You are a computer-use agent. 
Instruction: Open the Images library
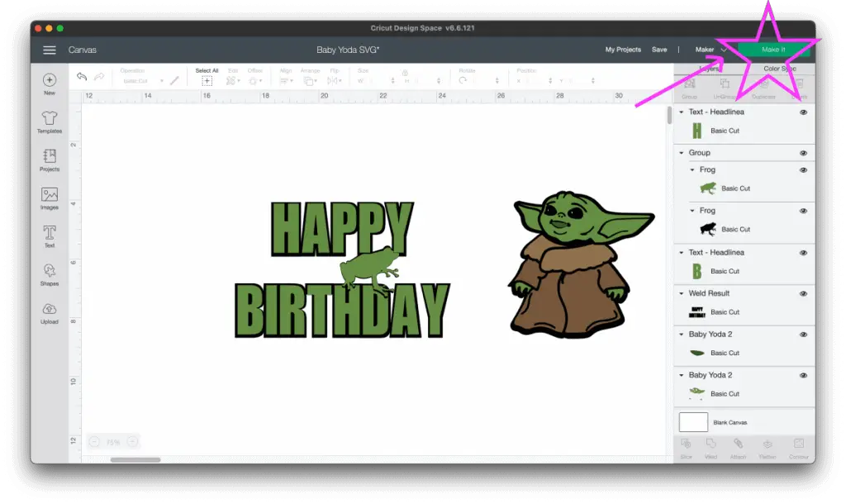[49, 198]
